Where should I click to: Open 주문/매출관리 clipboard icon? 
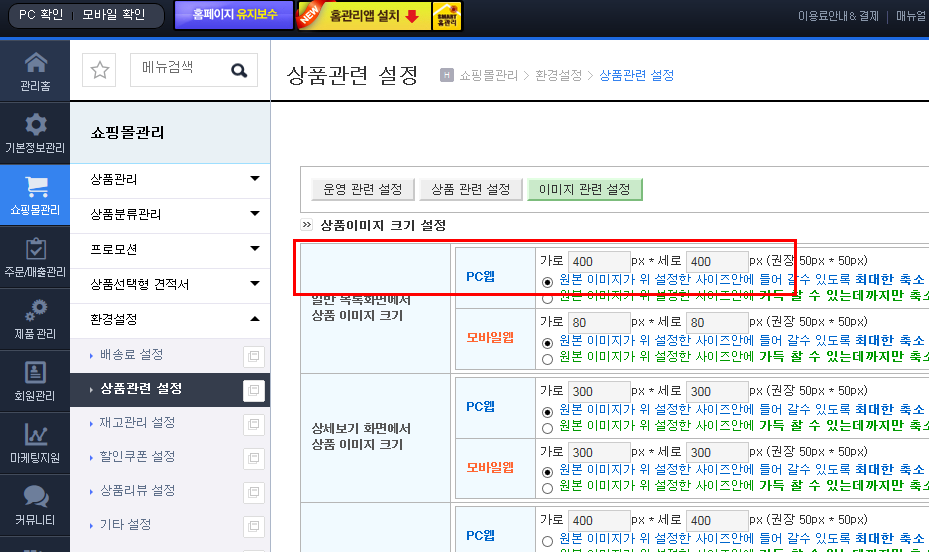[36, 248]
